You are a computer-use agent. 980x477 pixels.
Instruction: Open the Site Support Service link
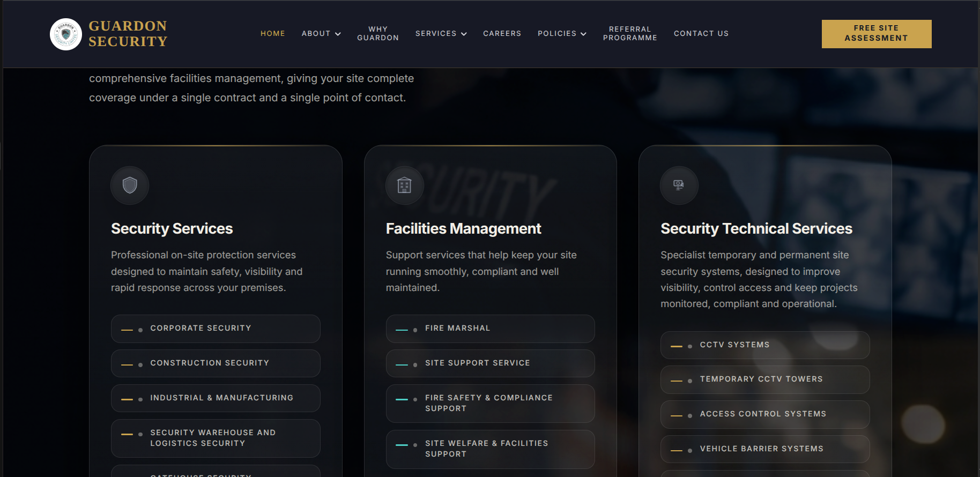[490, 363]
